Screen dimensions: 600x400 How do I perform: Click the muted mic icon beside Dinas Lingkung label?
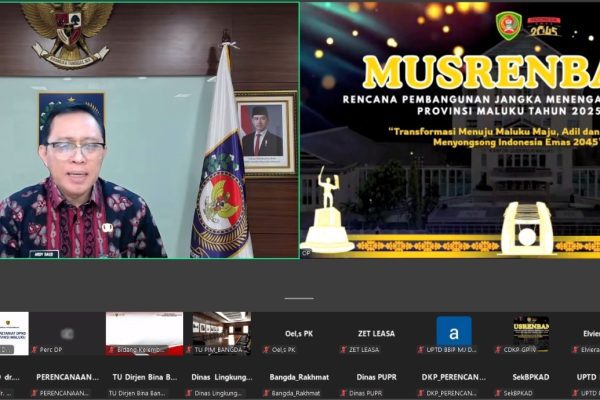tap(189, 393)
